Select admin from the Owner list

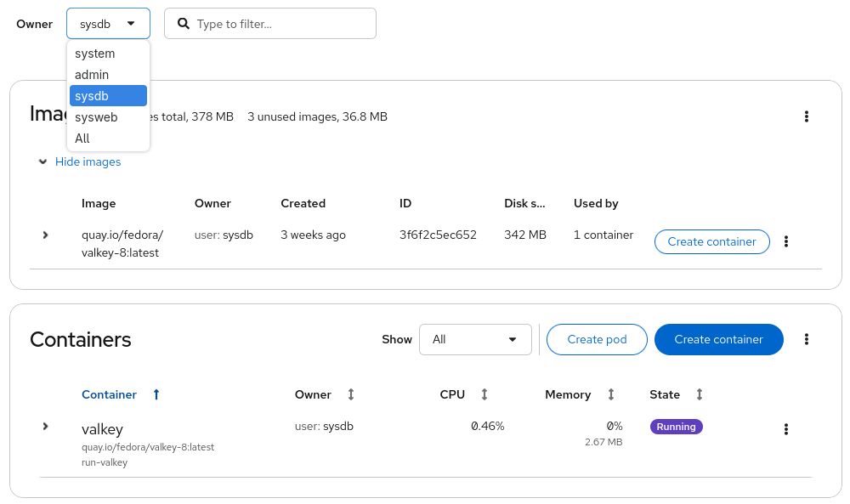tap(92, 75)
